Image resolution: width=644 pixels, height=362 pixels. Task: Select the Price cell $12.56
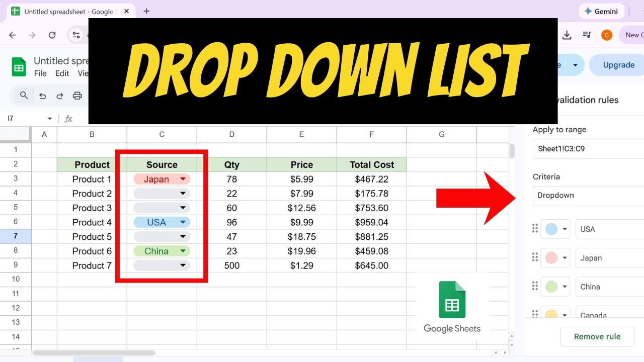click(302, 208)
